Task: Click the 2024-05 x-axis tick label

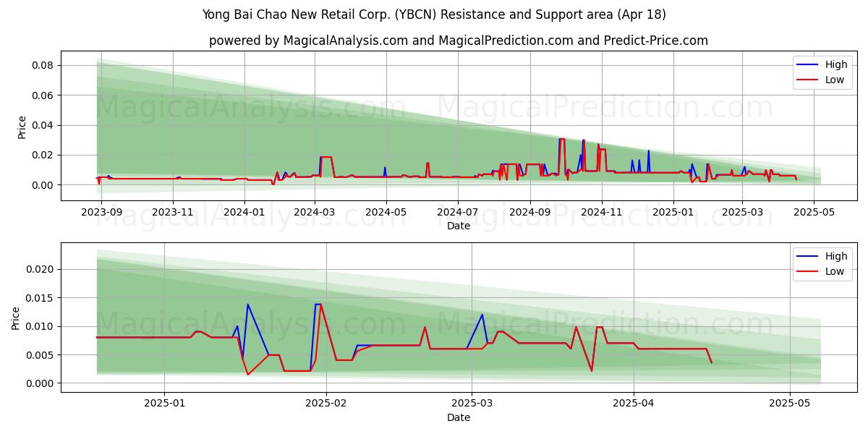Action: [x=386, y=212]
